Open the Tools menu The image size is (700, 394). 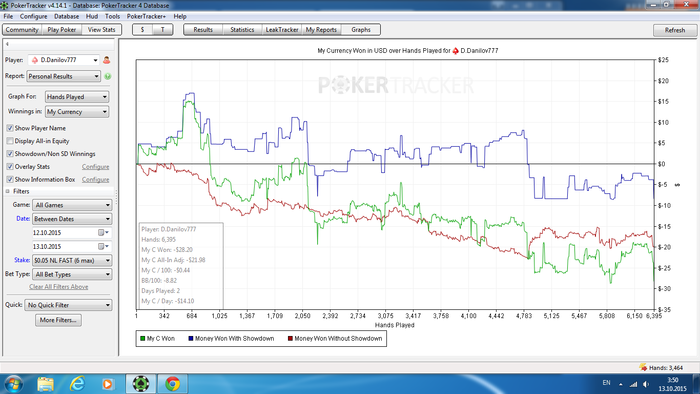click(x=112, y=17)
